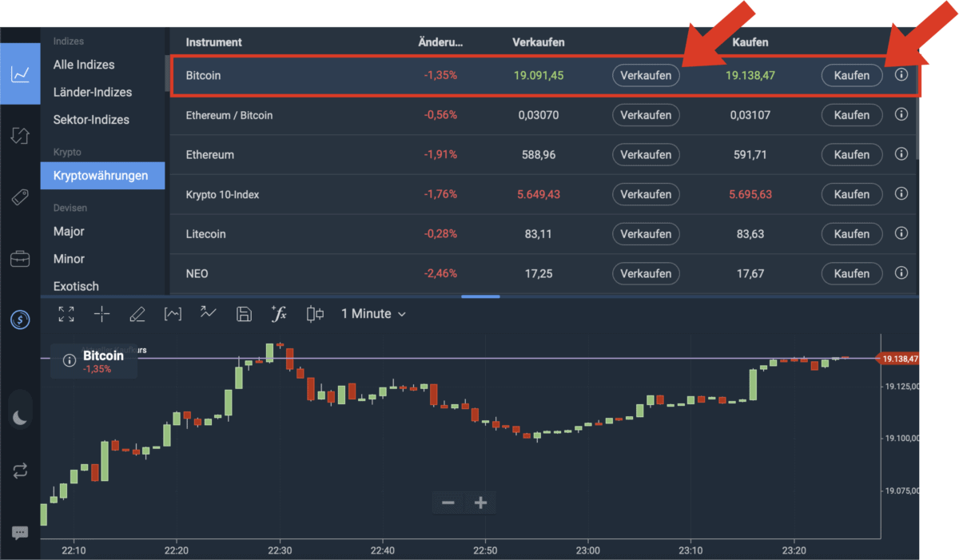Image resolution: width=959 pixels, height=560 pixels.
Task: Toggle dark mode moon icon
Action: (x=20, y=416)
